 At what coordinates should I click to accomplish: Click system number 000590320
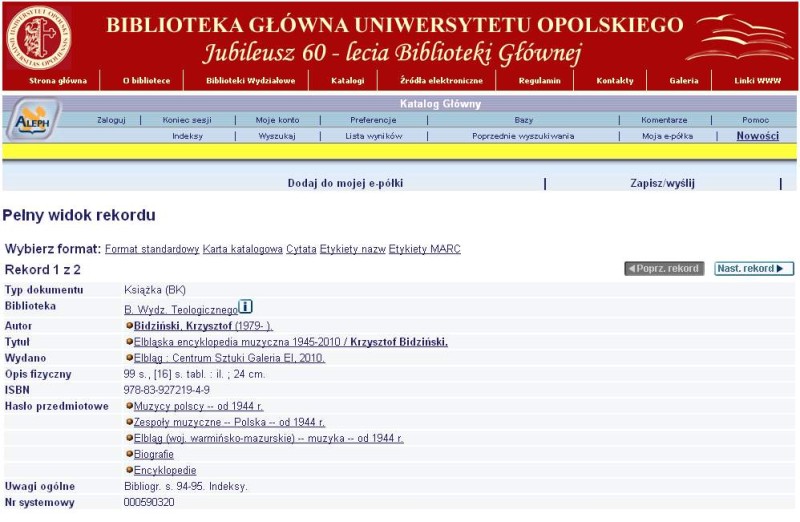coord(149,502)
